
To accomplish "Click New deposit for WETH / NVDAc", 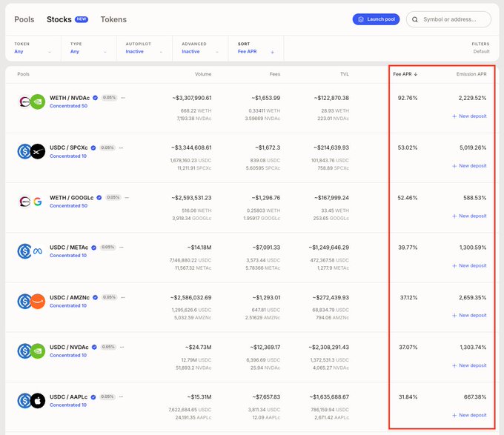I will (469, 116).
